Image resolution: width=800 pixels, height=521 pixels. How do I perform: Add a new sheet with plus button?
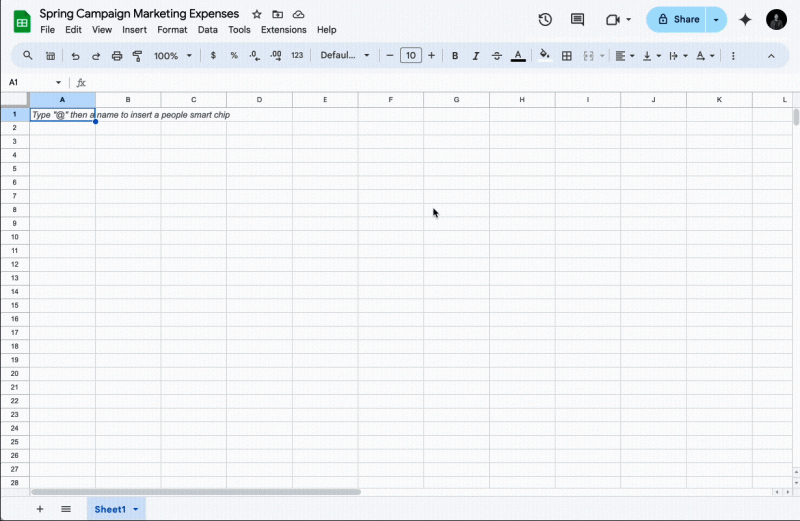click(40, 509)
